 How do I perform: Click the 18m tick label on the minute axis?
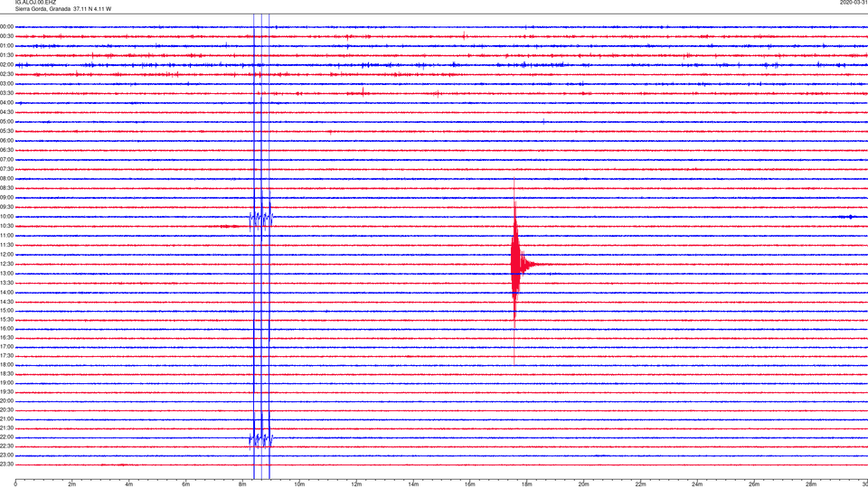(526, 484)
